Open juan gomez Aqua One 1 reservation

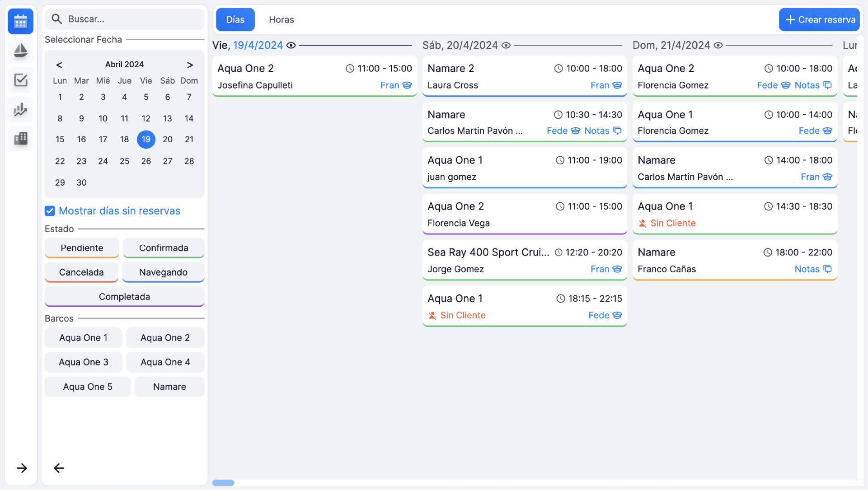[525, 168]
